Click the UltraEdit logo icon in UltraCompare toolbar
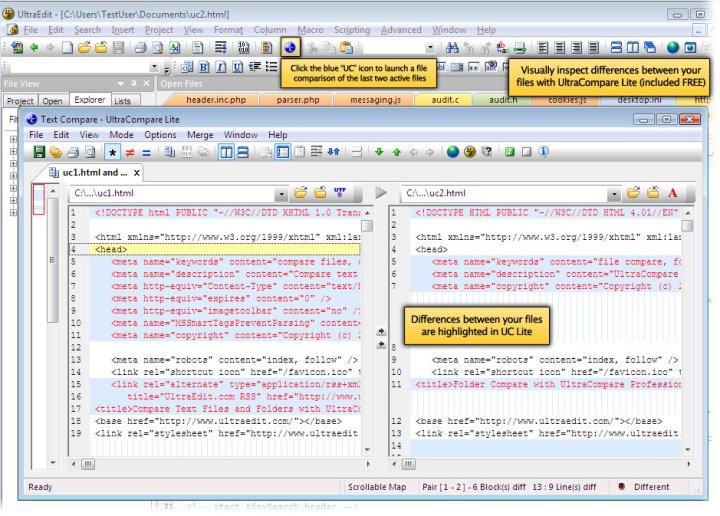 [x=470, y=151]
